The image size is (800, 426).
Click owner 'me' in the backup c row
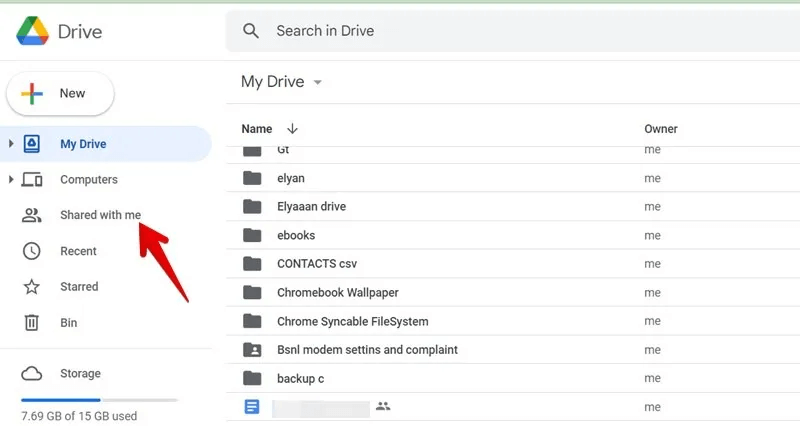click(x=652, y=378)
